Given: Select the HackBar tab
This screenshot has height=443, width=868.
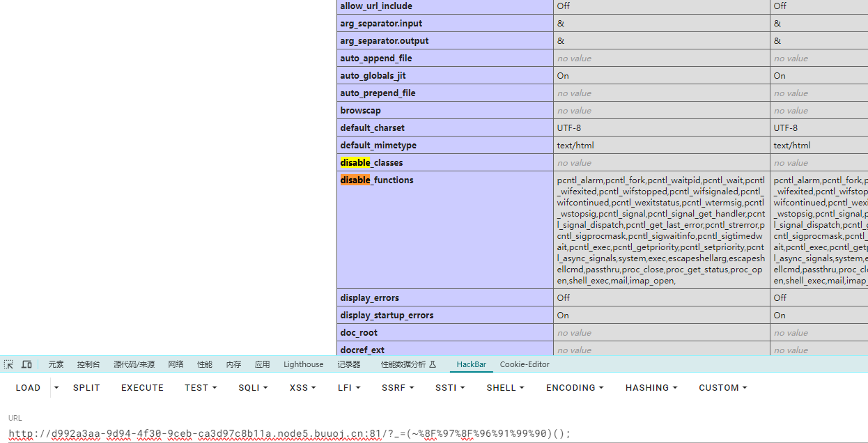Looking at the screenshot, I should pos(471,364).
